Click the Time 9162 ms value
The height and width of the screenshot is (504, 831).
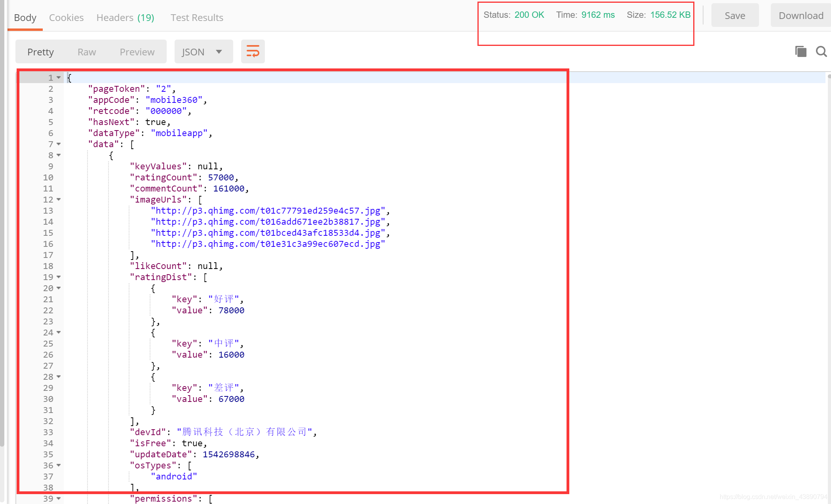coord(598,15)
